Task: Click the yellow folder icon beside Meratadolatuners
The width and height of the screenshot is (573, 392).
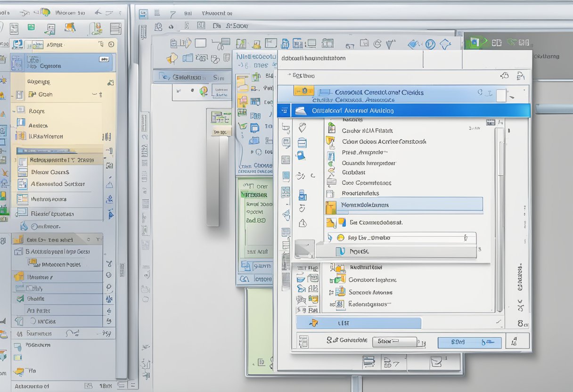Action: pos(331,206)
